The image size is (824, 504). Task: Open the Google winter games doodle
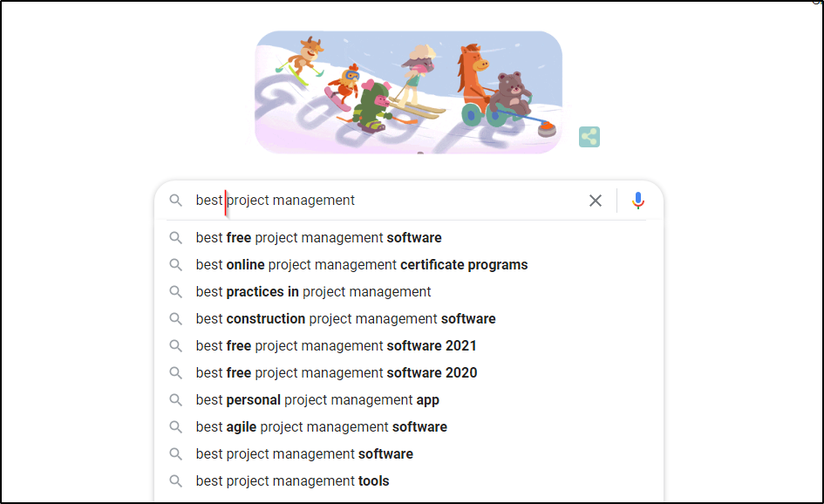click(x=408, y=92)
